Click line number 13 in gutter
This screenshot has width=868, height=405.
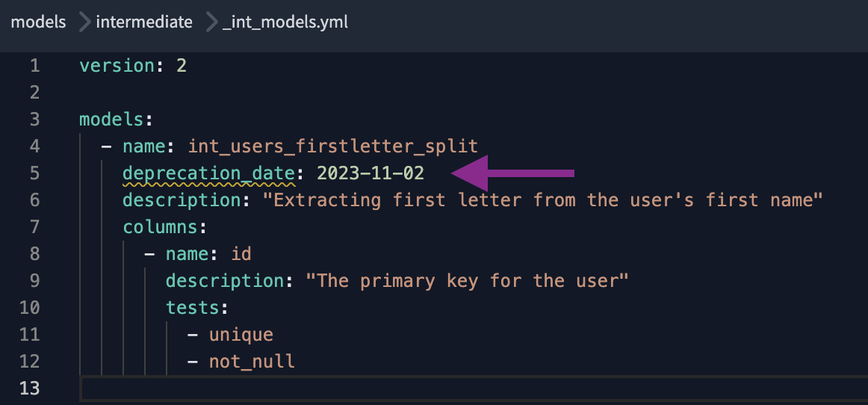(x=30, y=389)
